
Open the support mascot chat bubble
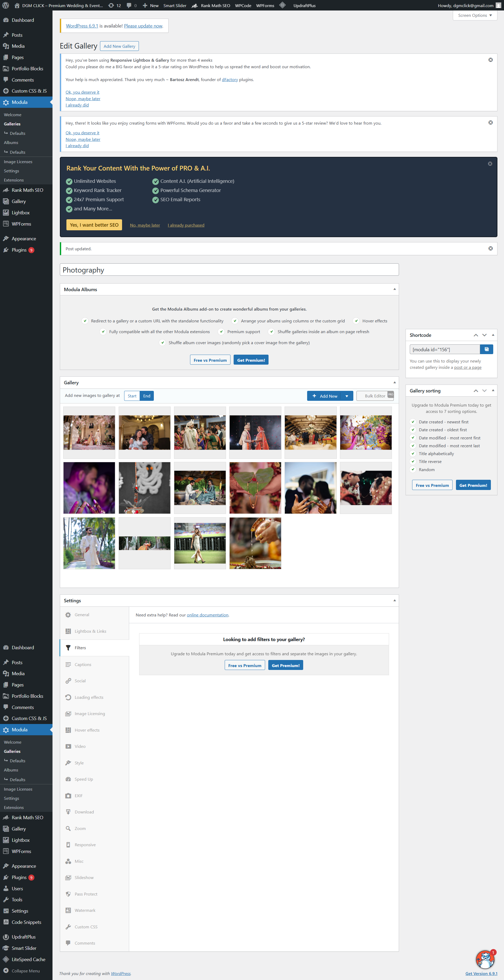(485, 960)
